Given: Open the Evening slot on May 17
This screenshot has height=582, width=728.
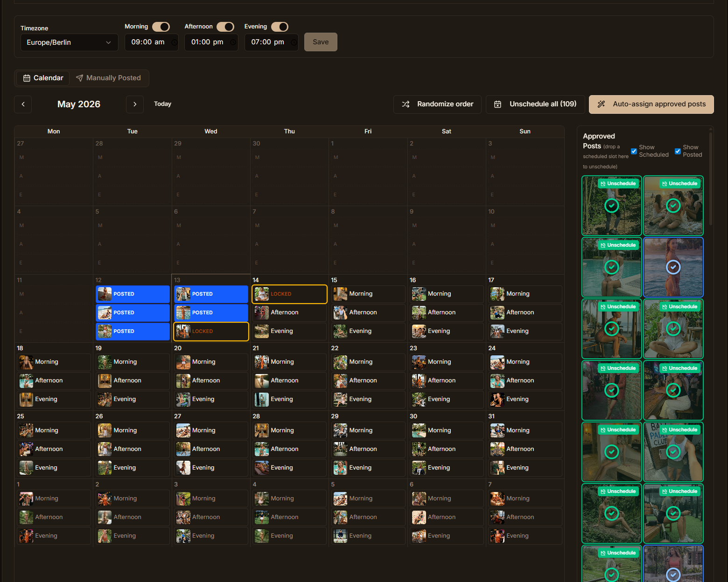Looking at the screenshot, I should (x=525, y=332).
